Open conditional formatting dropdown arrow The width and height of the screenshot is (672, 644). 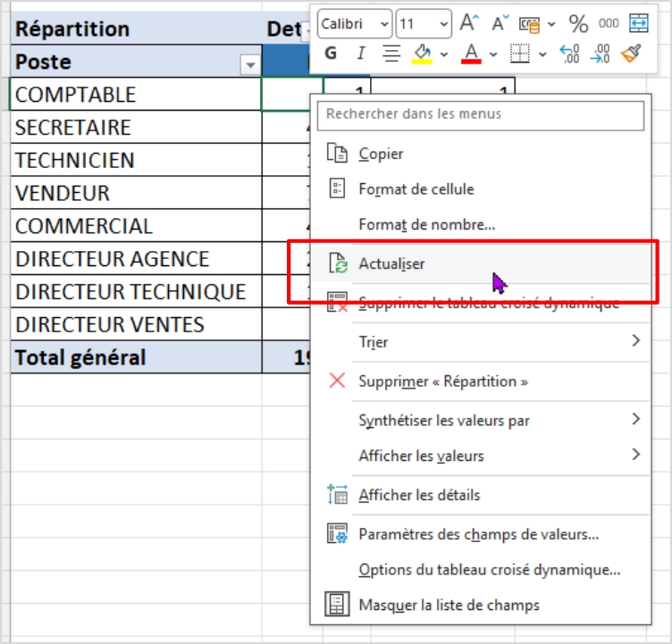point(551,24)
